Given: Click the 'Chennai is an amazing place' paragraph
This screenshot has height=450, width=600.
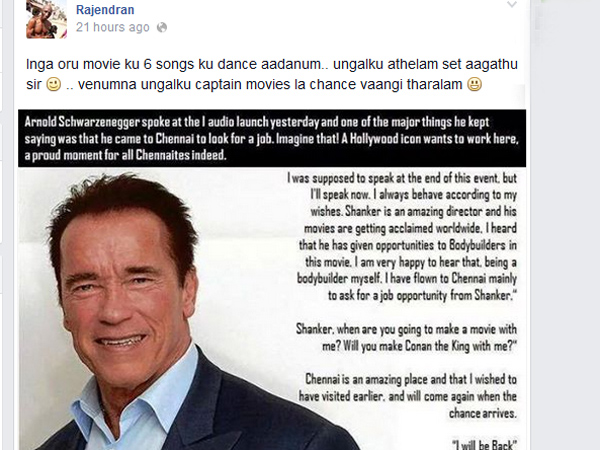Looking at the screenshot, I should [408, 396].
